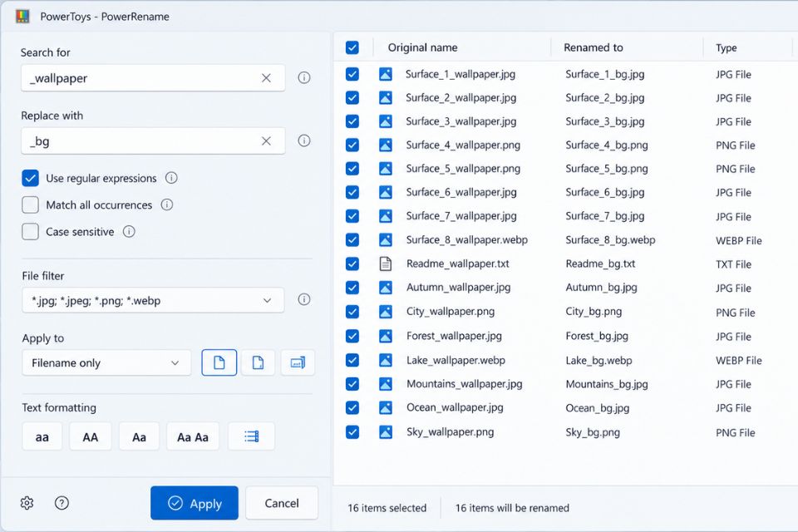Uncheck Use regular expressions
Viewport: 798px width, 532px height.
(x=31, y=178)
